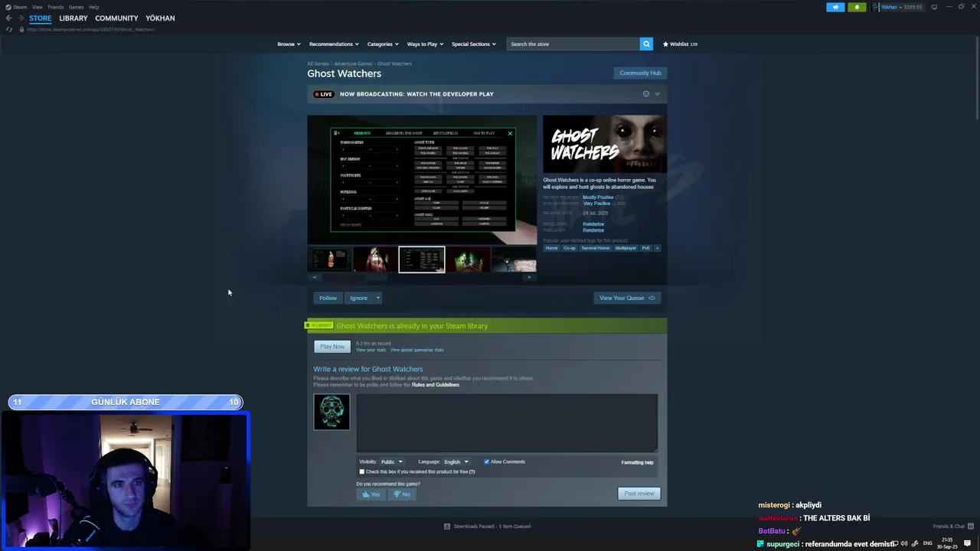
Task: Toggle the Allow Comments checkbox
Action: click(486, 461)
